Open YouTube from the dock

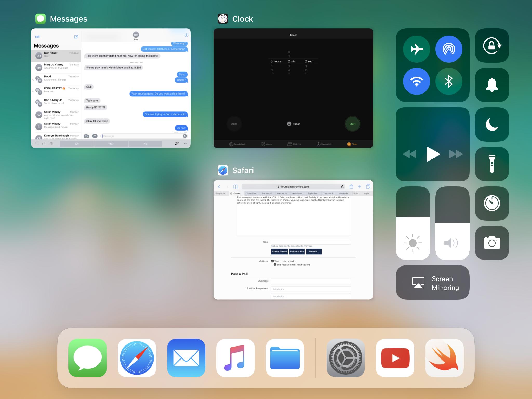tap(395, 358)
